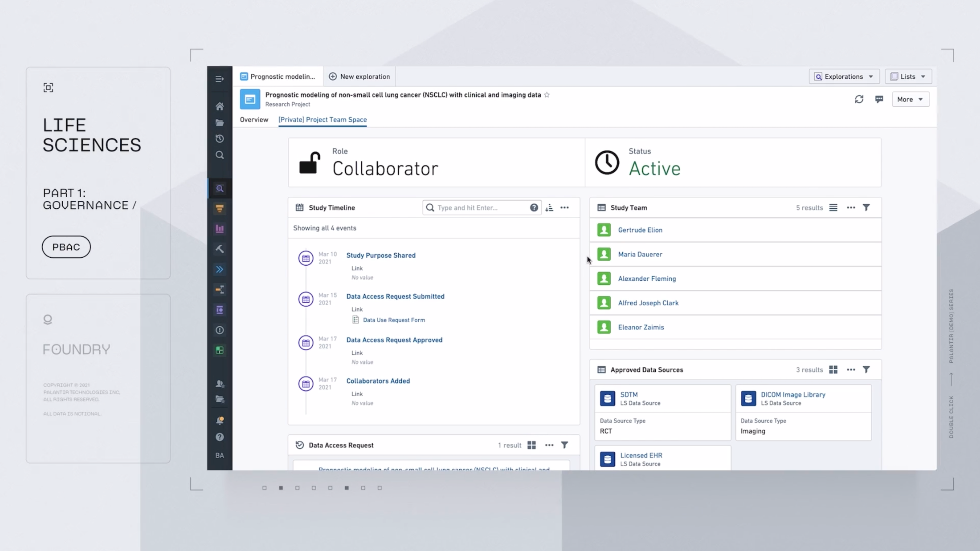Screen dimensions: 980x551
Task: Open the orange filter tool in sidebar
Action: click(x=220, y=208)
